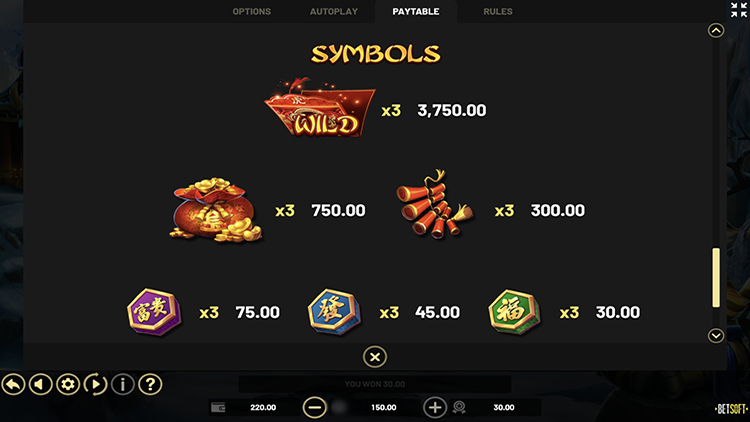This screenshot has height=422, width=750.
Task: Open the Rules tab
Action: tap(498, 11)
